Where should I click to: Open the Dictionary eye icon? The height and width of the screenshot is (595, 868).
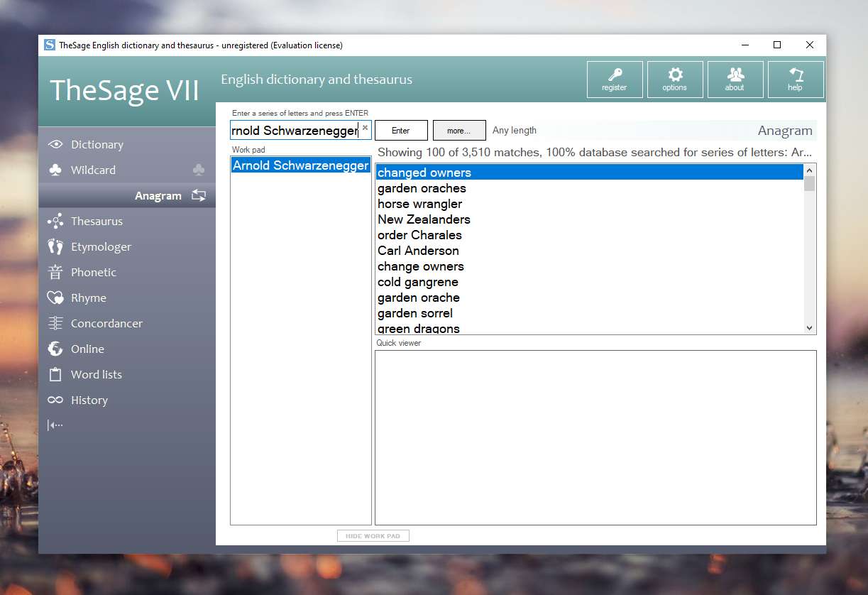(x=55, y=145)
